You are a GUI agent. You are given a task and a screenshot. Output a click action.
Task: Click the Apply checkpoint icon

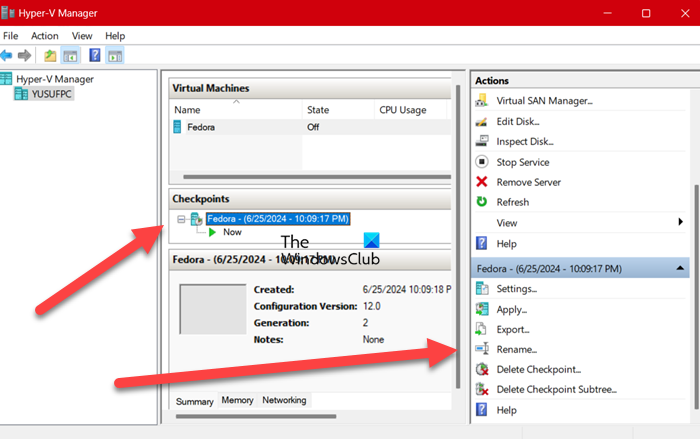(482, 309)
